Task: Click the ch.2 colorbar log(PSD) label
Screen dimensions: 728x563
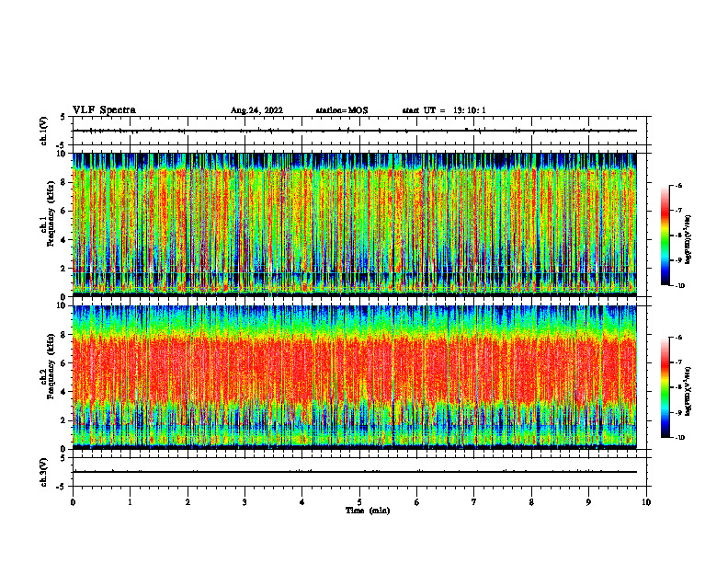Action: coord(688,391)
